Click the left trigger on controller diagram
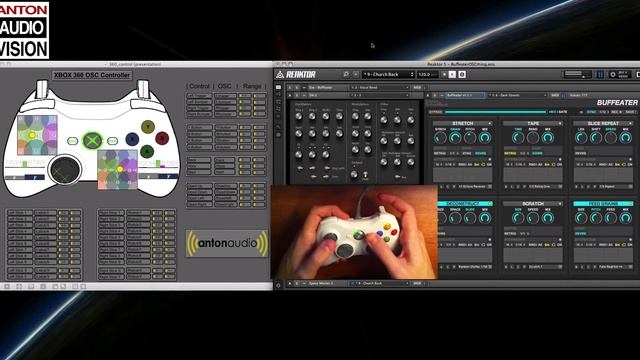This screenshot has width=640, height=360. click(x=41, y=89)
